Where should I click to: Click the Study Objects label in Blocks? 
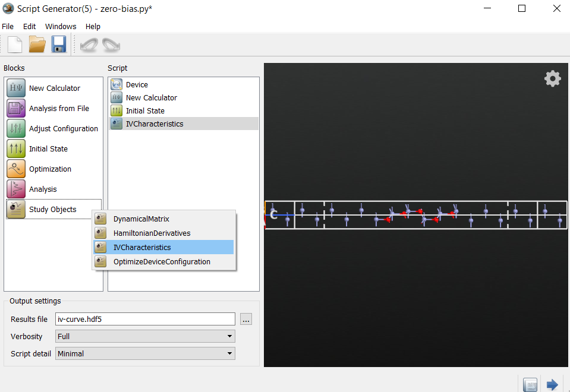pyautogui.click(x=53, y=209)
